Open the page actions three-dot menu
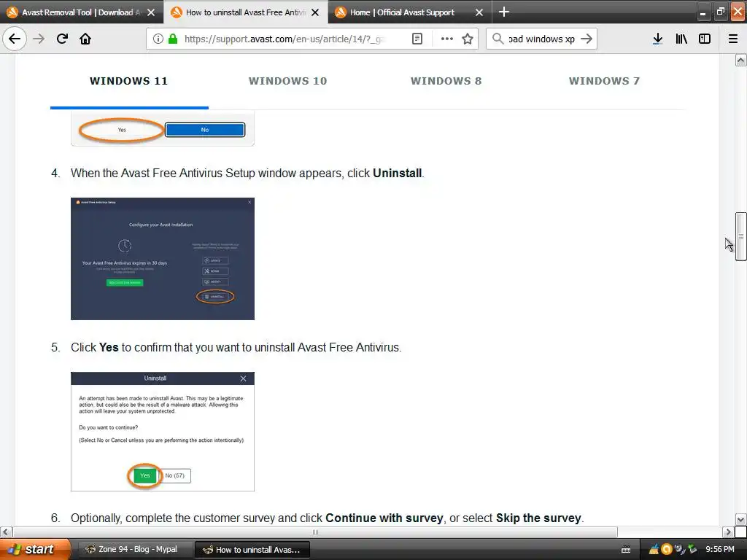The image size is (747, 560). [x=447, y=39]
